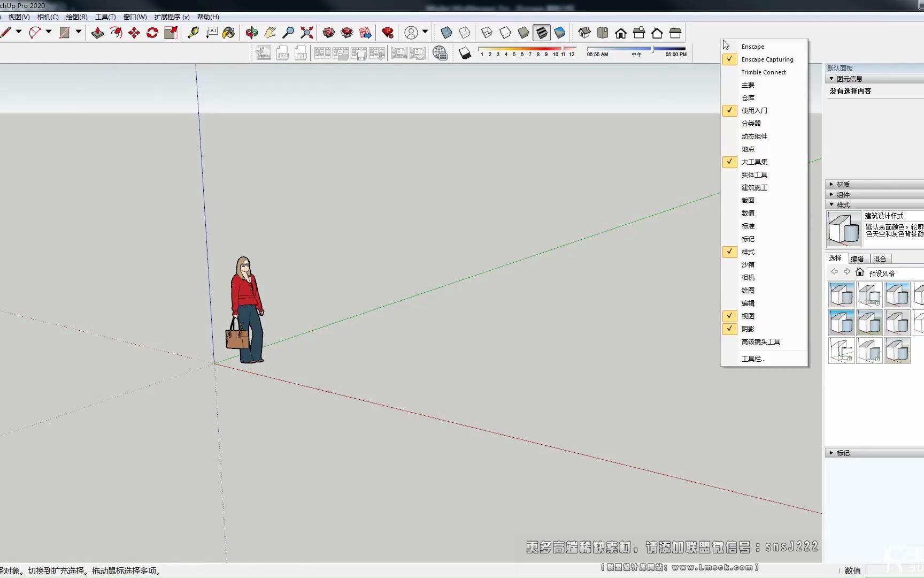Select the Move tool
This screenshot has width=924, height=578.
pos(134,33)
